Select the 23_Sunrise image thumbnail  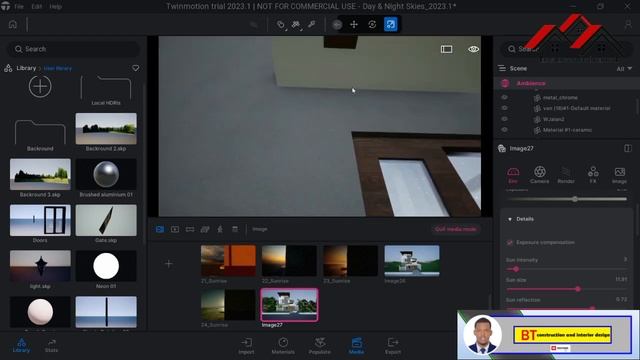pos(350,260)
